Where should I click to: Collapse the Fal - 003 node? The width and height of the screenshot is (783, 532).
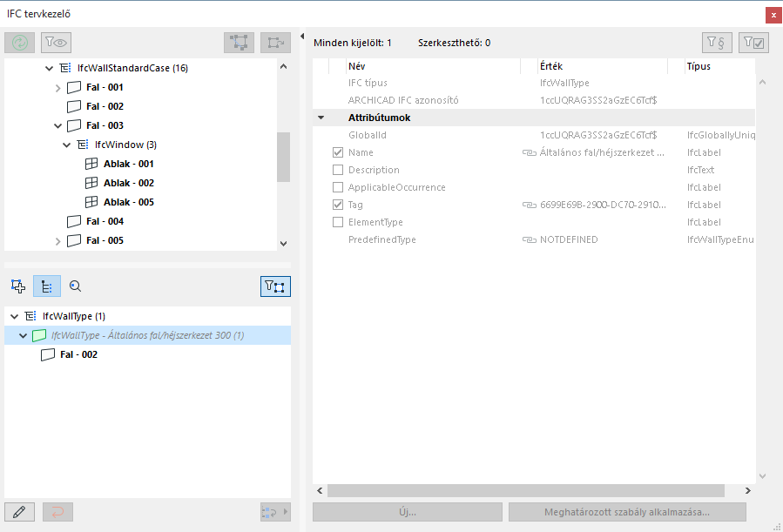[58, 125]
